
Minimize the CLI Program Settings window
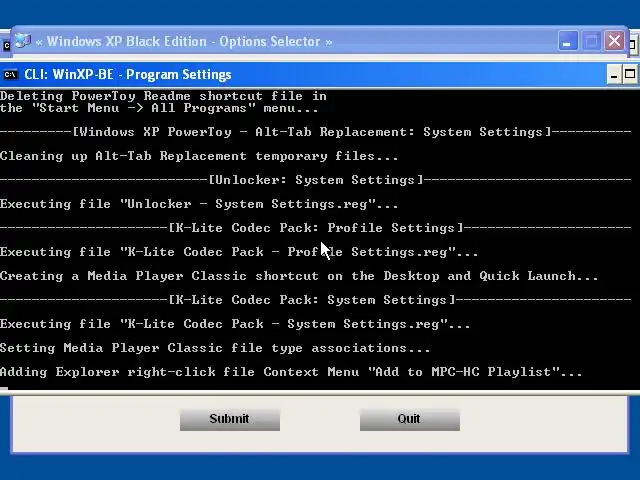[x=614, y=75]
